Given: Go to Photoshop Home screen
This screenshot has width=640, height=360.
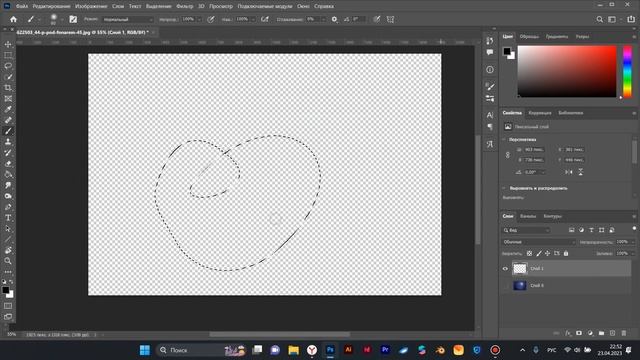Looking at the screenshot, I should [13, 19].
